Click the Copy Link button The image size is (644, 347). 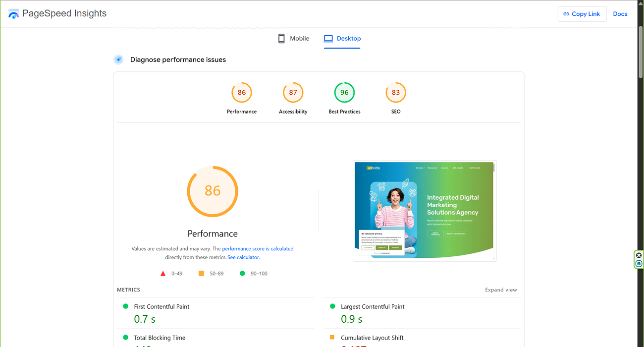[582, 14]
